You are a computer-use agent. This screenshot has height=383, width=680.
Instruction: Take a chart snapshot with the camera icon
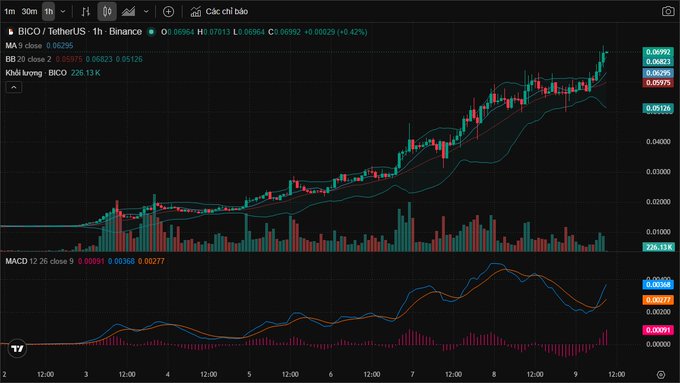(668, 12)
